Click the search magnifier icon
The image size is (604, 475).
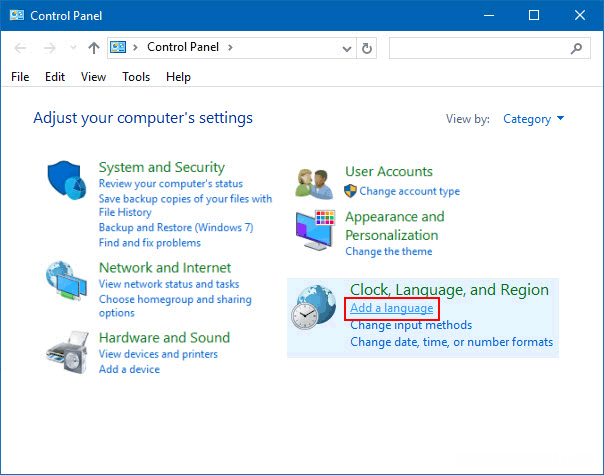tap(576, 48)
